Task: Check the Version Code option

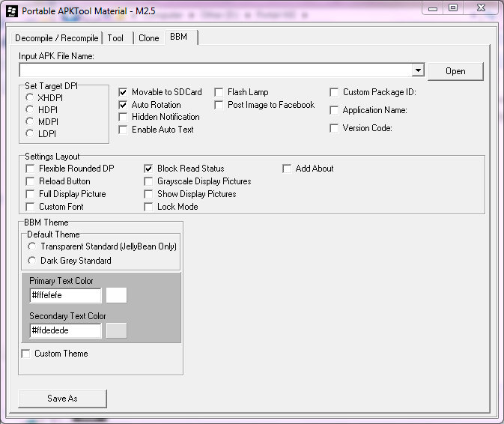Action: 334,128
